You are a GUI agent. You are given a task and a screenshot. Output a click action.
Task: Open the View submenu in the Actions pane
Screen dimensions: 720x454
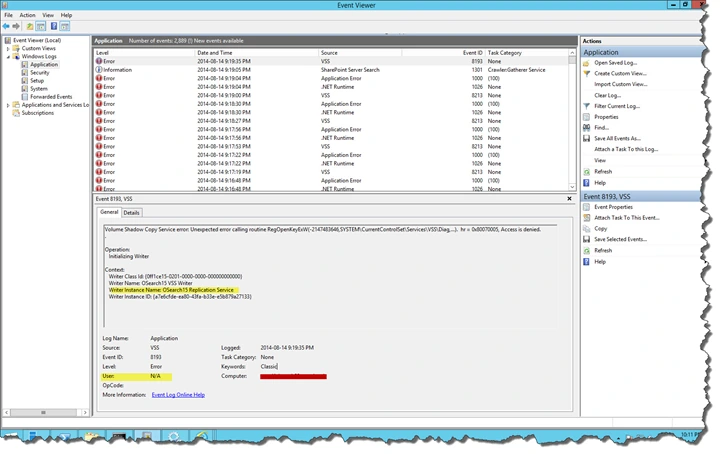point(600,160)
